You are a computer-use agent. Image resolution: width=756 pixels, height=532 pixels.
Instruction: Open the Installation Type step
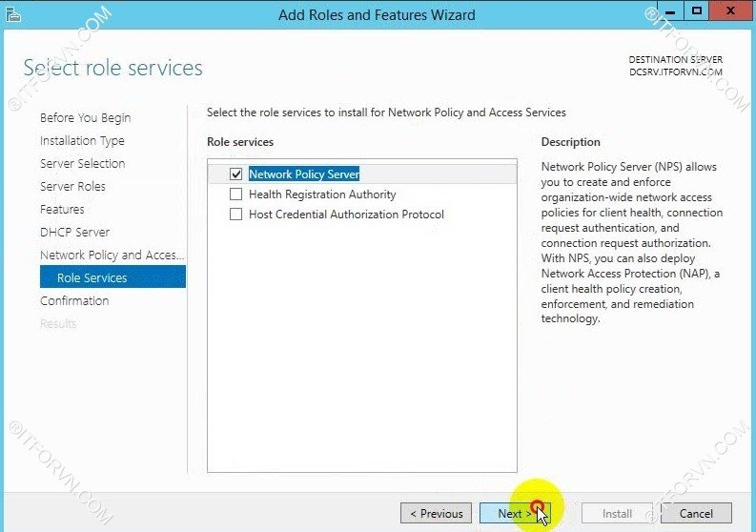(x=82, y=141)
